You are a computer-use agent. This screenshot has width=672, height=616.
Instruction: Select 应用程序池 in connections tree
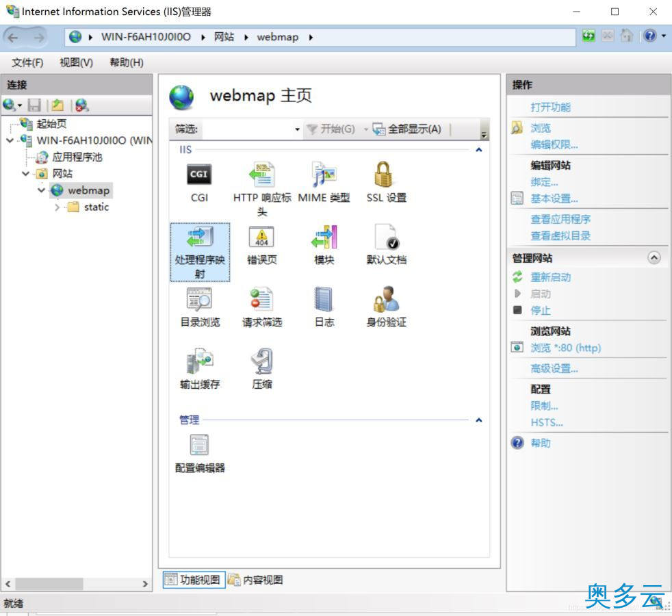(77, 157)
